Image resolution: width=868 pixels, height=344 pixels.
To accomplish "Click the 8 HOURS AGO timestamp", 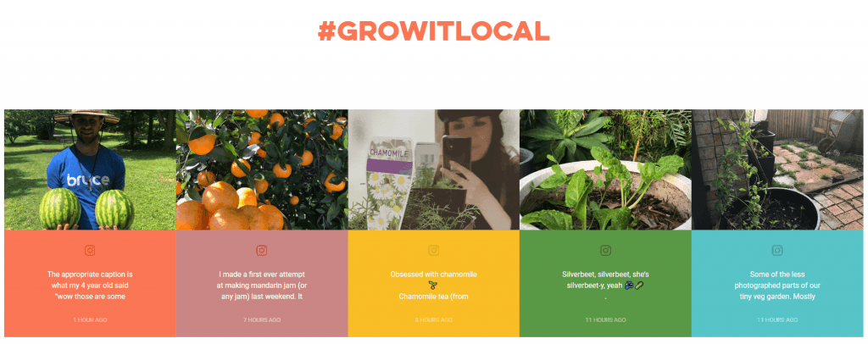I will tap(433, 320).
